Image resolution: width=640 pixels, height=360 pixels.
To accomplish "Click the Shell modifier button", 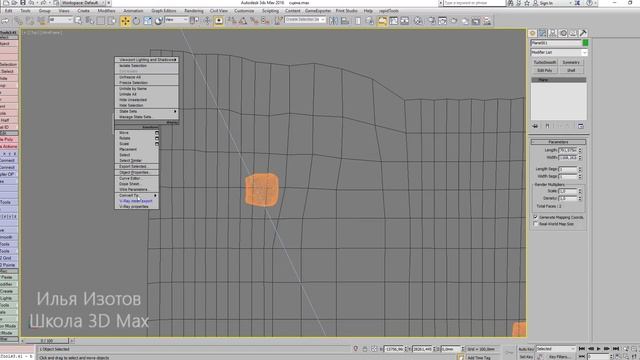I will (x=571, y=70).
